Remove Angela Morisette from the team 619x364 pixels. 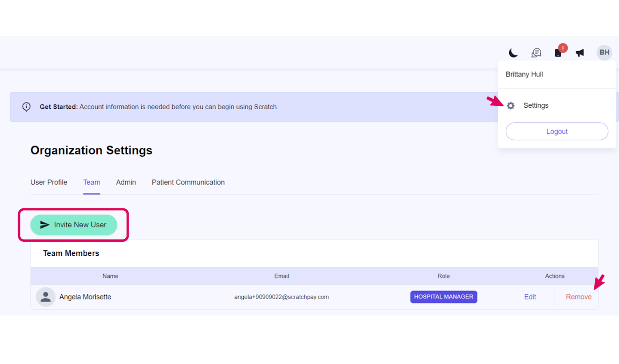(x=578, y=297)
